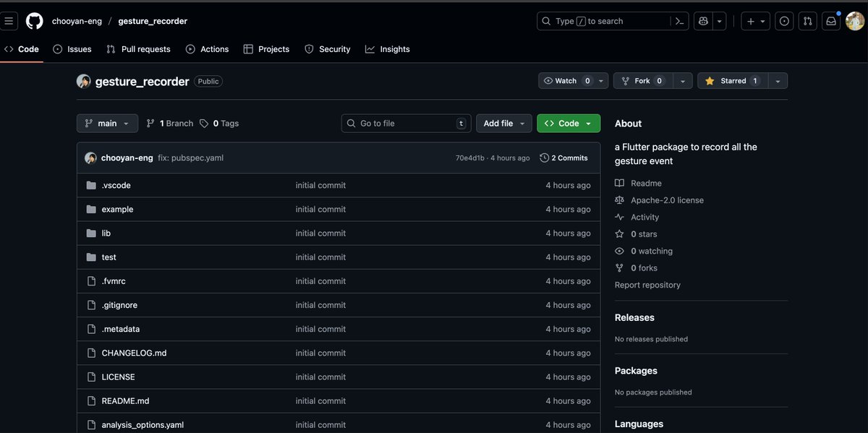Switch to the Security tab
Image resolution: width=868 pixels, height=433 pixels.
327,49
